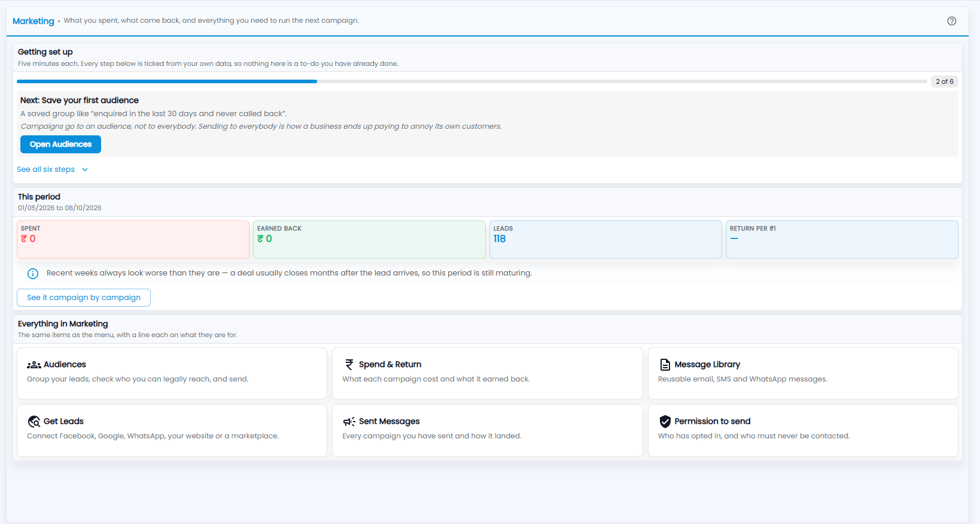Image resolution: width=980 pixels, height=524 pixels.
Task: Select the 2 of 6 step badge
Action: 945,81
